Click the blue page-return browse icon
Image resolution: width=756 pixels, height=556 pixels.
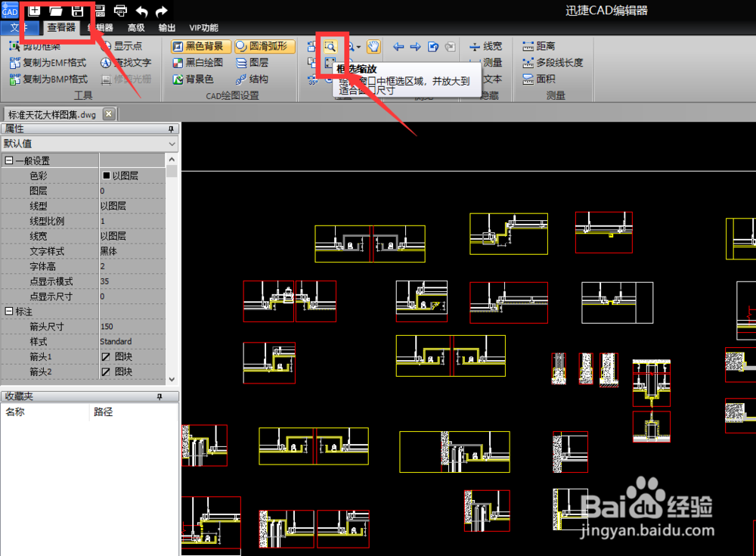(433, 46)
